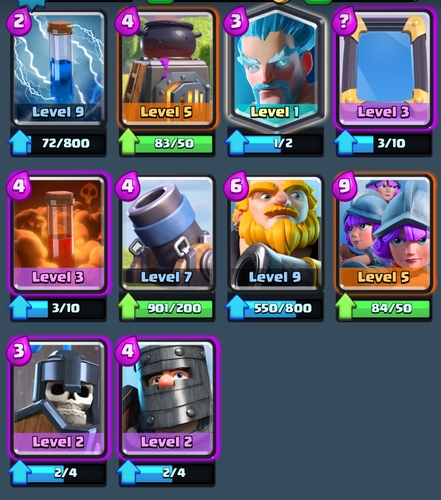Select the Guards skeleton card
The image size is (441, 500).
coord(58,398)
